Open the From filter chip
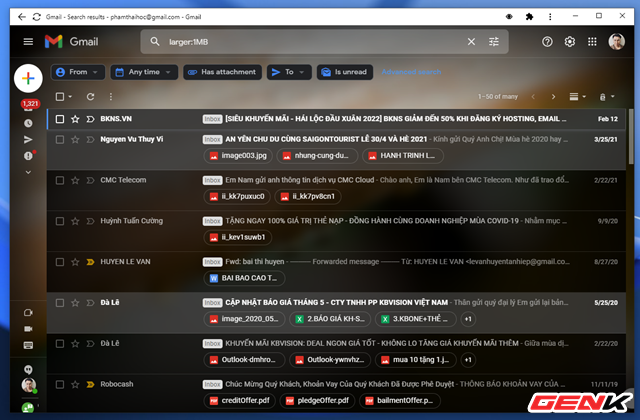640x420 pixels. pyautogui.click(x=78, y=72)
